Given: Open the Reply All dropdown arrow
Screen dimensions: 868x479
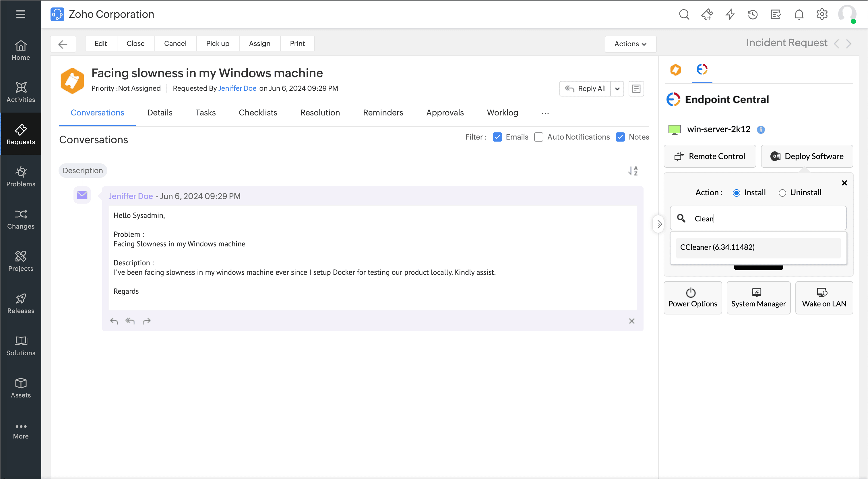Looking at the screenshot, I should (x=617, y=89).
